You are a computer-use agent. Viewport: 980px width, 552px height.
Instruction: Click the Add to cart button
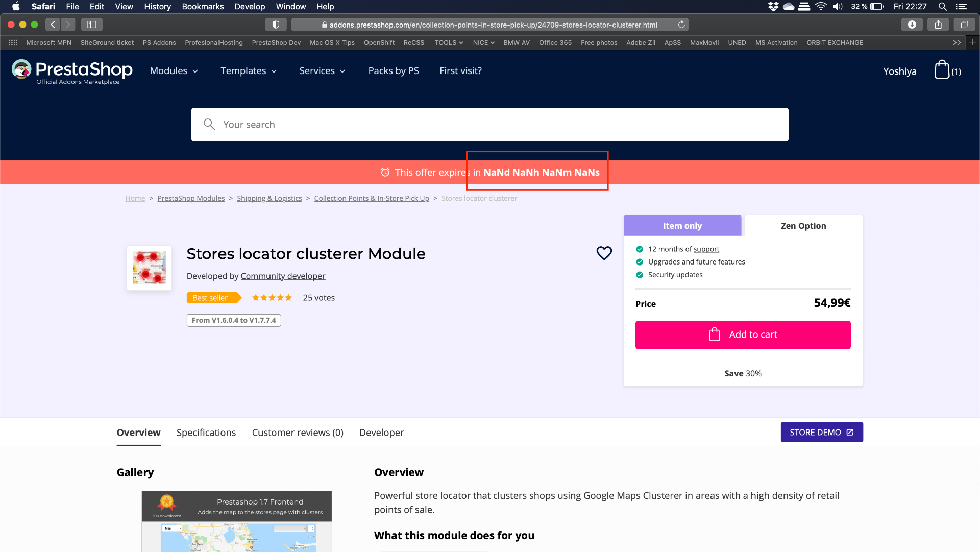click(x=743, y=335)
